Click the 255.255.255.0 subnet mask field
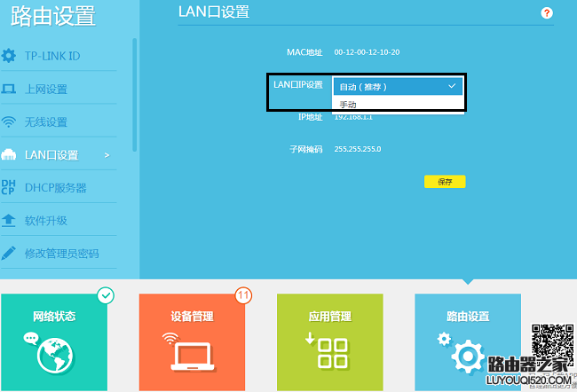This screenshot has width=577, height=392. pyautogui.click(x=358, y=149)
